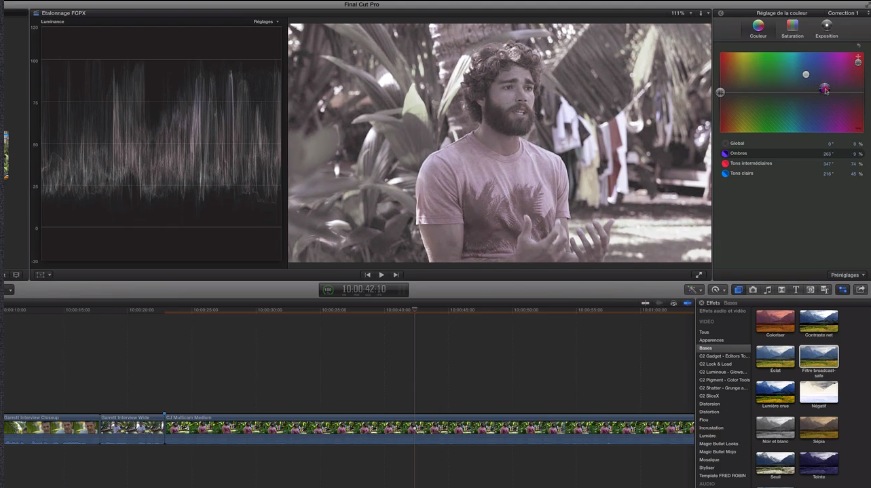Image resolution: width=871 pixels, height=488 pixels.
Task: Open the scope Réglages dropdown
Action: [x=266, y=22]
